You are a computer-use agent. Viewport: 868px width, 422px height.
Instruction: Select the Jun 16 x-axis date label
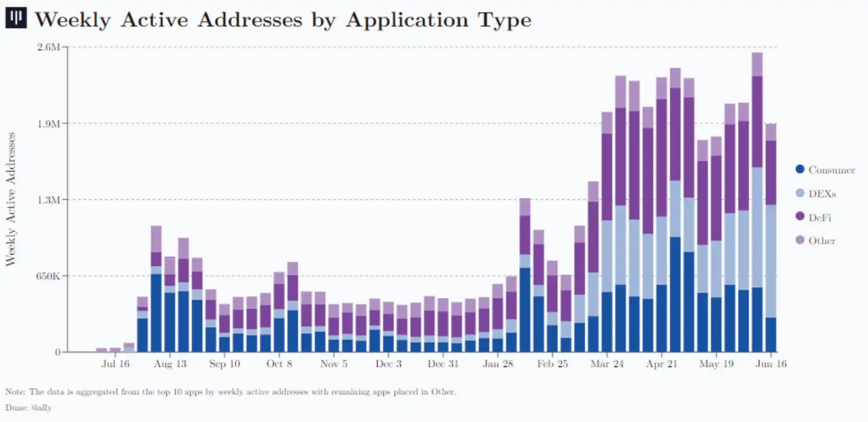coord(771,364)
